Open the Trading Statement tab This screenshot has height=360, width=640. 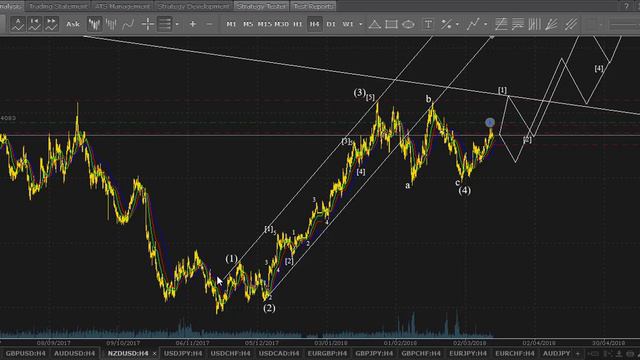(x=58, y=6)
